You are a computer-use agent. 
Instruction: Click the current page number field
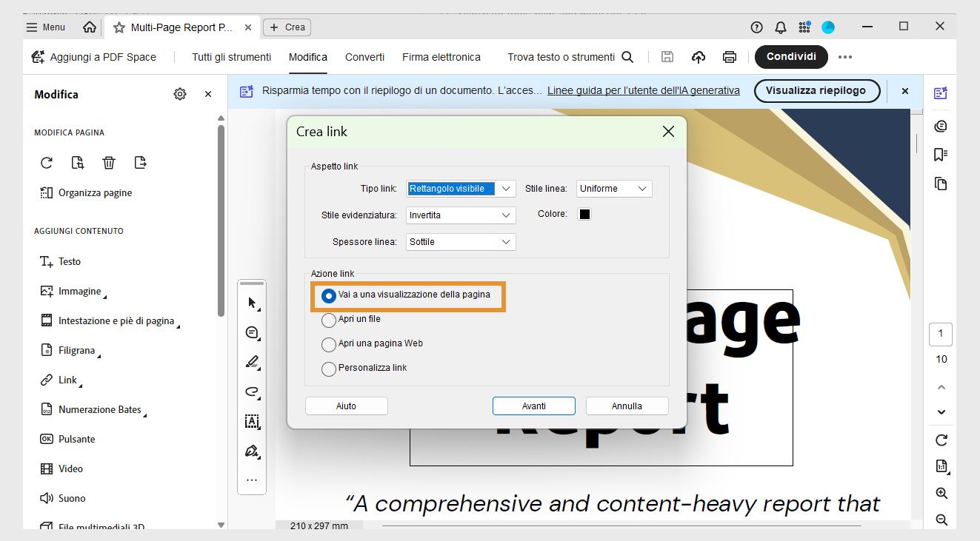pyautogui.click(x=941, y=335)
